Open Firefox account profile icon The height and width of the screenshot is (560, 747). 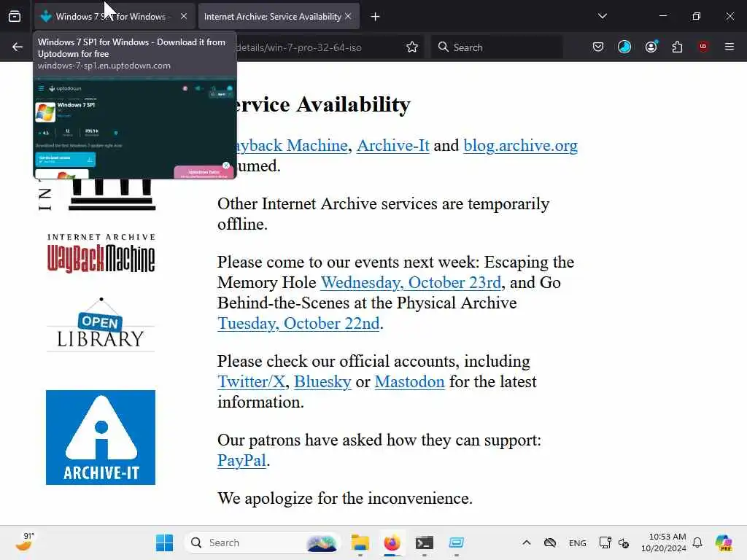(x=651, y=47)
